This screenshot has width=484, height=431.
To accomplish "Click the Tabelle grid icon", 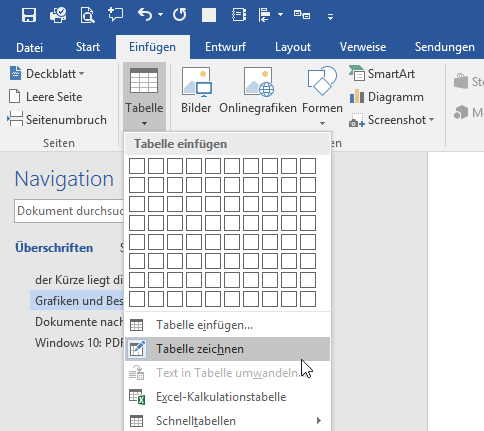I will (x=144, y=81).
